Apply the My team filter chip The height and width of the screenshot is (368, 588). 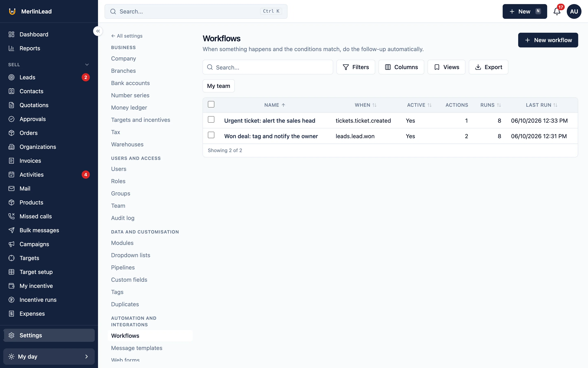click(x=218, y=86)
